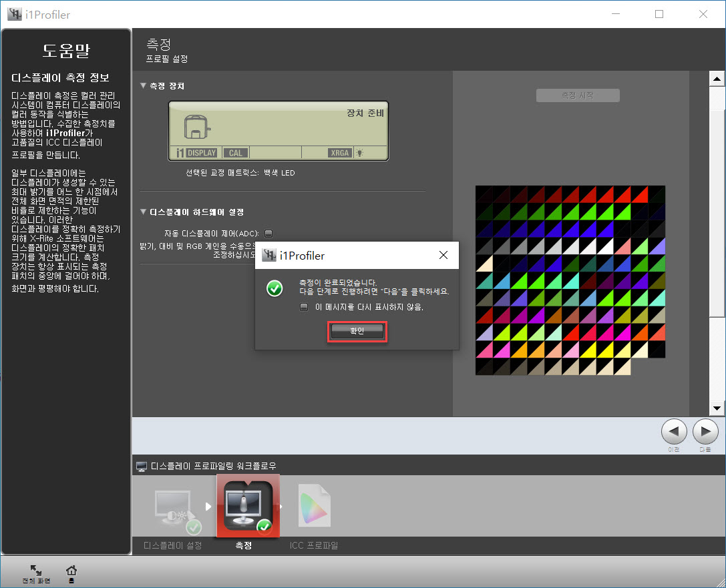Click the light bulb icon on device panel
Image resolution: width=726 pixels, height=588 pixels.
(x=360, y=153)
